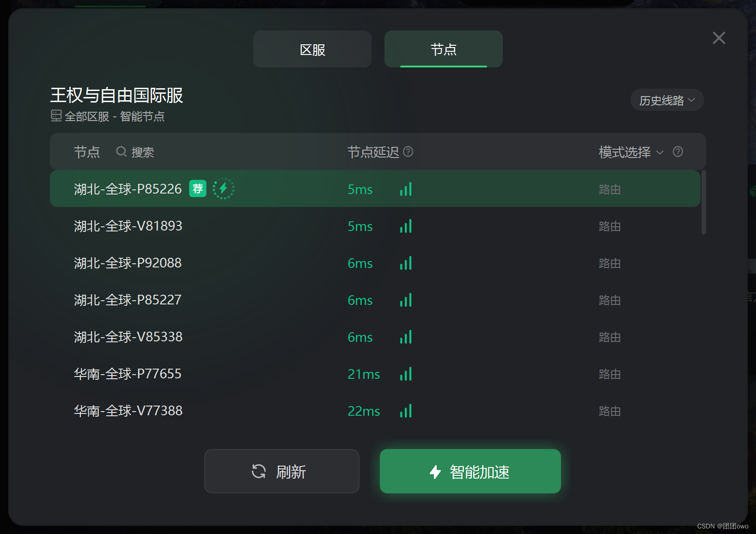Expand the 模式选择 chevron
The height and width of the screenshot is (534, 756).
(660, 152)
